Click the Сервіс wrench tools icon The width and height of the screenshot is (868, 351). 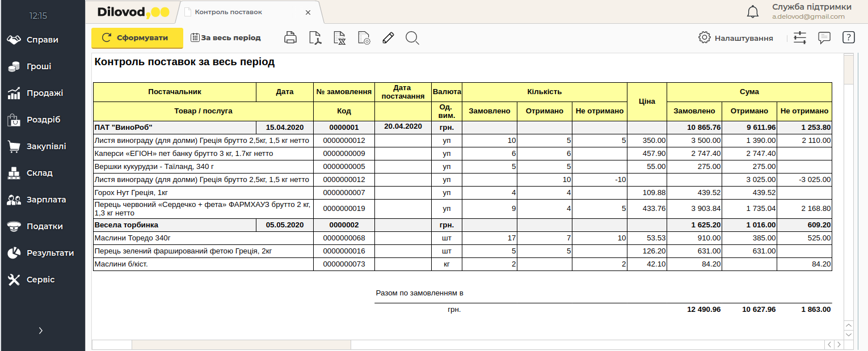coord(14,280)
